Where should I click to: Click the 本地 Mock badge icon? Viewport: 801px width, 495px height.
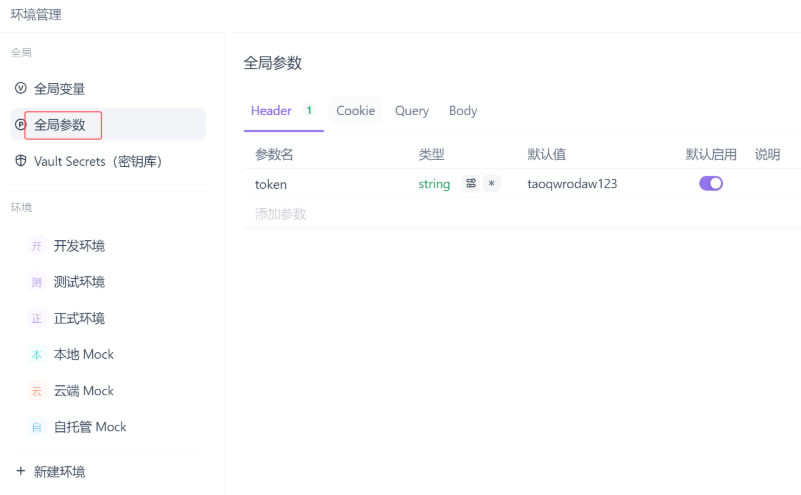[37, 354]
